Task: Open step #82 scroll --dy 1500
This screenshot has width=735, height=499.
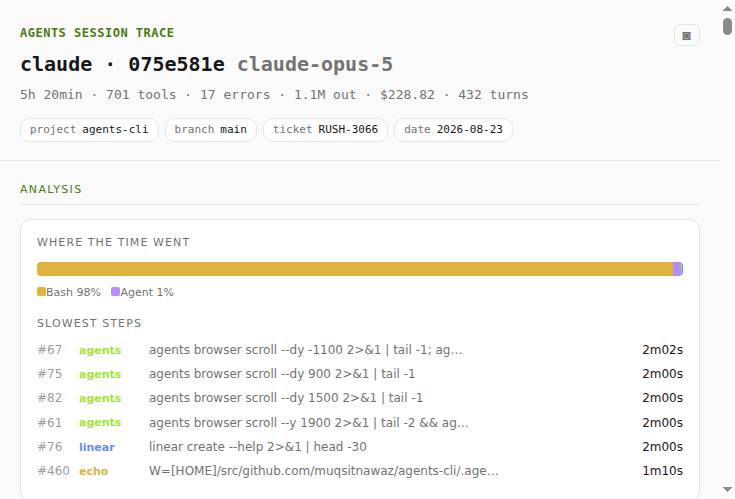Action: (x=360, y=398)
